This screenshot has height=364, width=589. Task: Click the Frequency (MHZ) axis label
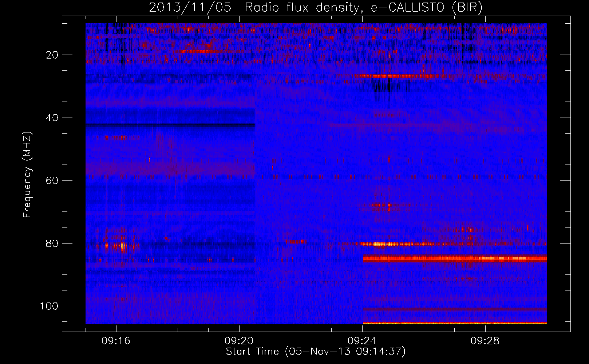pos(28,175)
